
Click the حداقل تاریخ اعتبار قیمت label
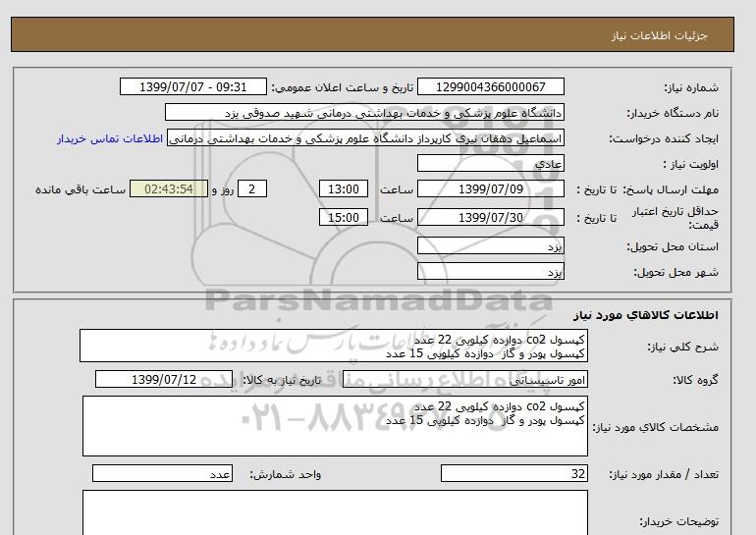[x=675, y=218]
